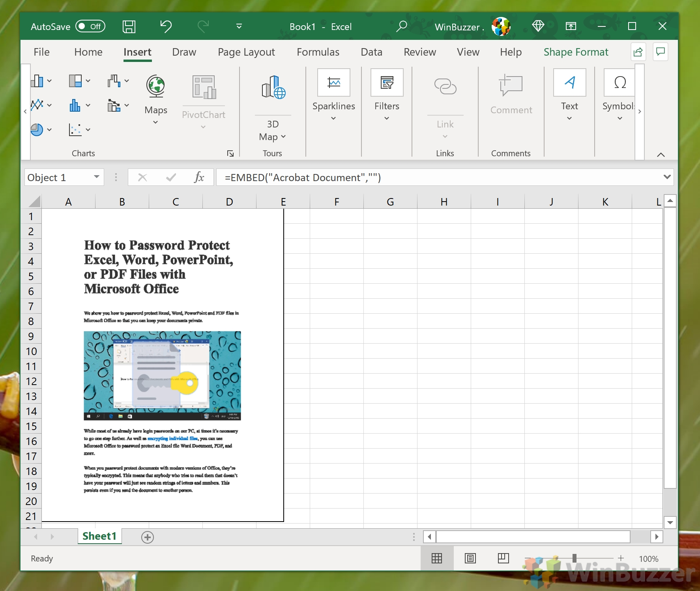Insert a pie chart
The width and height of the screenshot is (700, 591).
coord(37,129)
